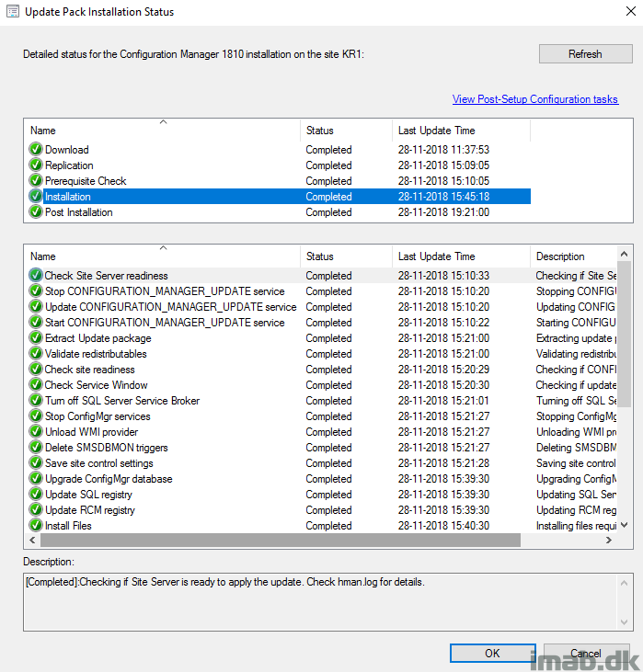
Task: Click the check icon for Check Service Window
Action: 36,385
